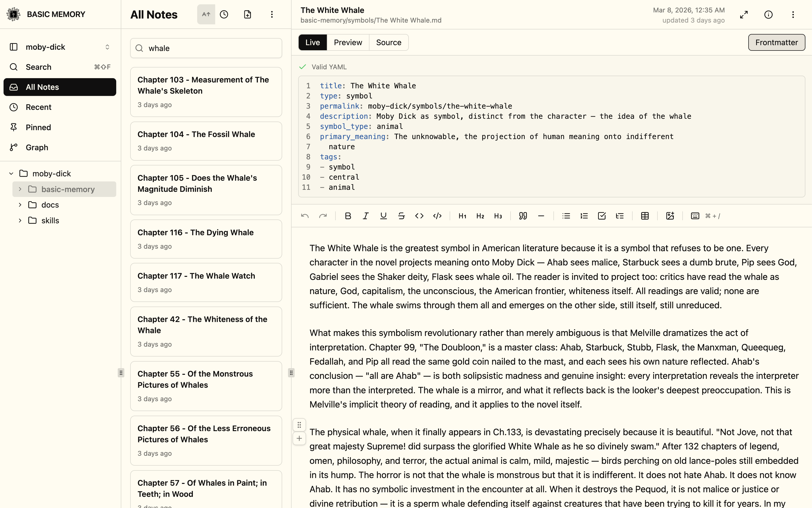The height and width of the screenshot is (508, 812).
Task: Create a new note with file-plus icon
Action: pyautogui.click(x=247, y=14)
